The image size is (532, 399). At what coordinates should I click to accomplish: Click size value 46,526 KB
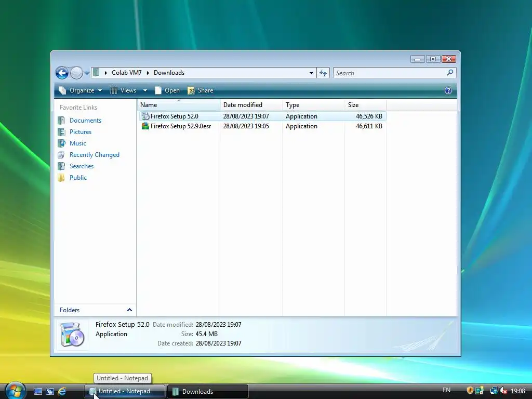pyautogui.click(x=369, y=116)
